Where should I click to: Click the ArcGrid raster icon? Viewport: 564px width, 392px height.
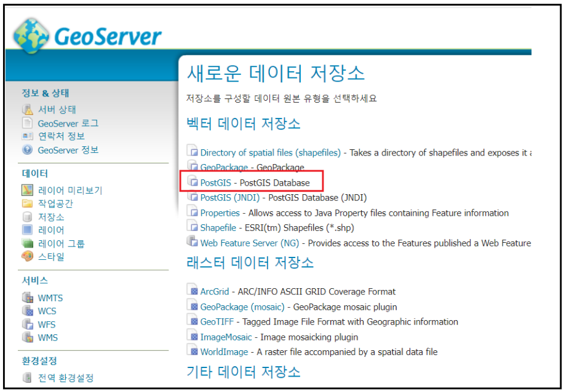[x=193, y=289]
